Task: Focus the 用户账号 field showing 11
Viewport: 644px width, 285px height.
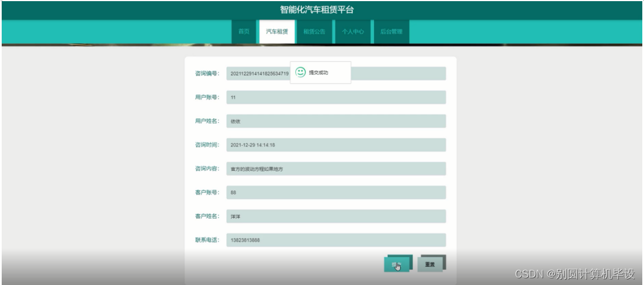Action: coord(336,97)
